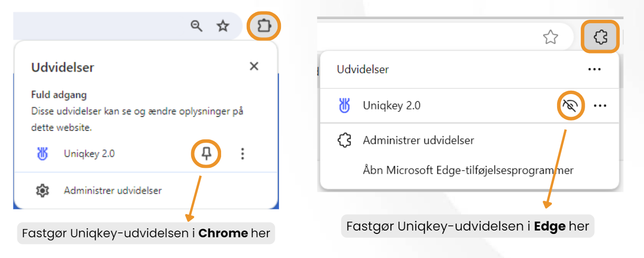Open Uniqkey 2.0 three-dot menu in Chrome
The width and height of the screenshot is (644, 258).
[242, 154]
